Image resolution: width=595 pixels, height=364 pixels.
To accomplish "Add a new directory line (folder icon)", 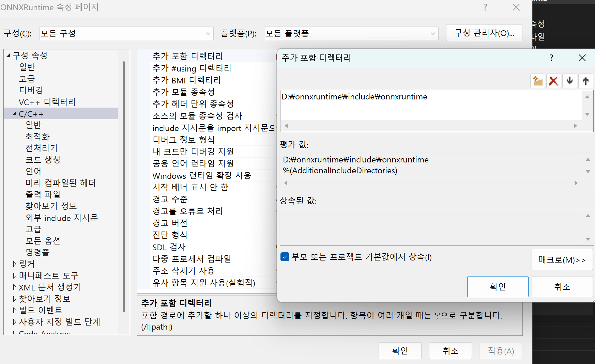I will point(538,81).
